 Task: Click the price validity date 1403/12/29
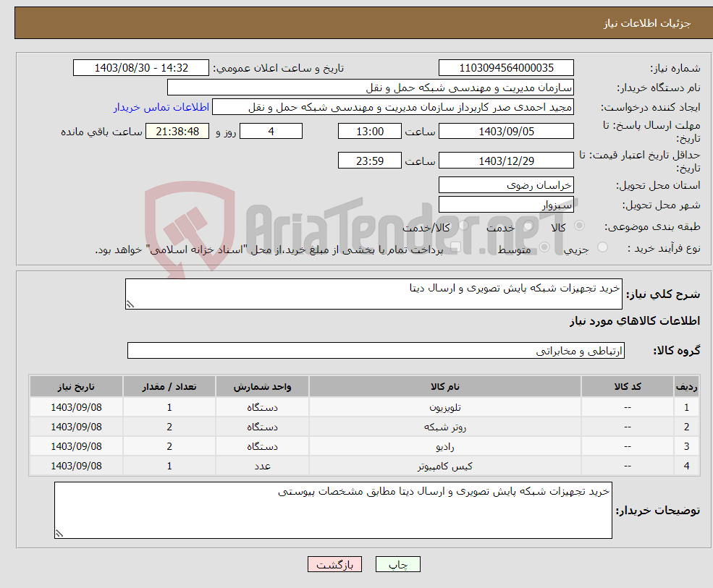click(x=506, y=161)
